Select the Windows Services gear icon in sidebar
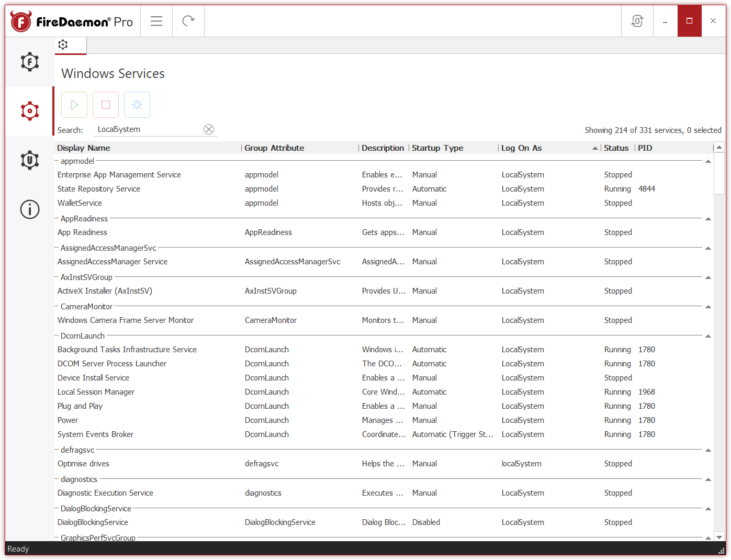Viewport: 731px width, 560px height. [29, 110]
